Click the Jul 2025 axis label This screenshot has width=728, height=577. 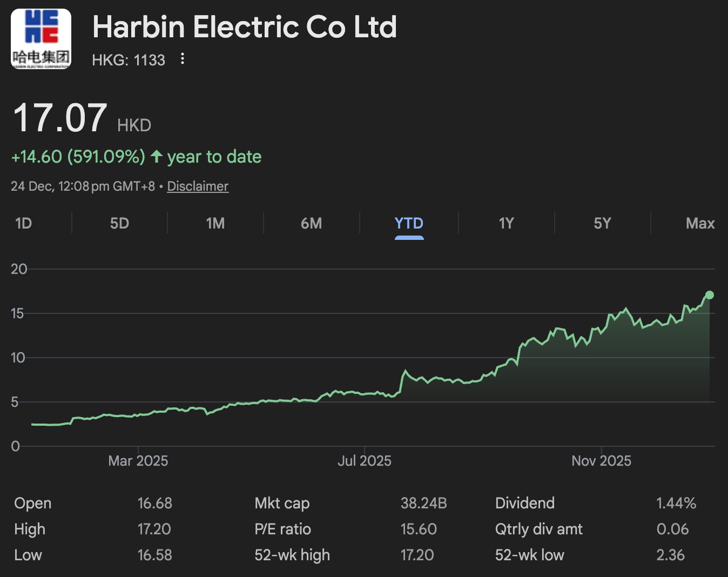click(365, 461)
